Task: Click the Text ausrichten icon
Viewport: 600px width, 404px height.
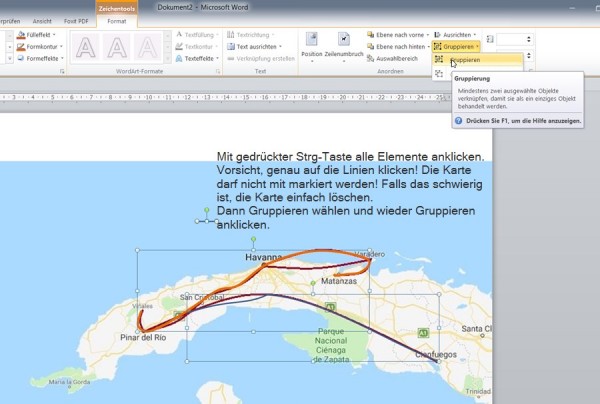Action: coord(231,47)
